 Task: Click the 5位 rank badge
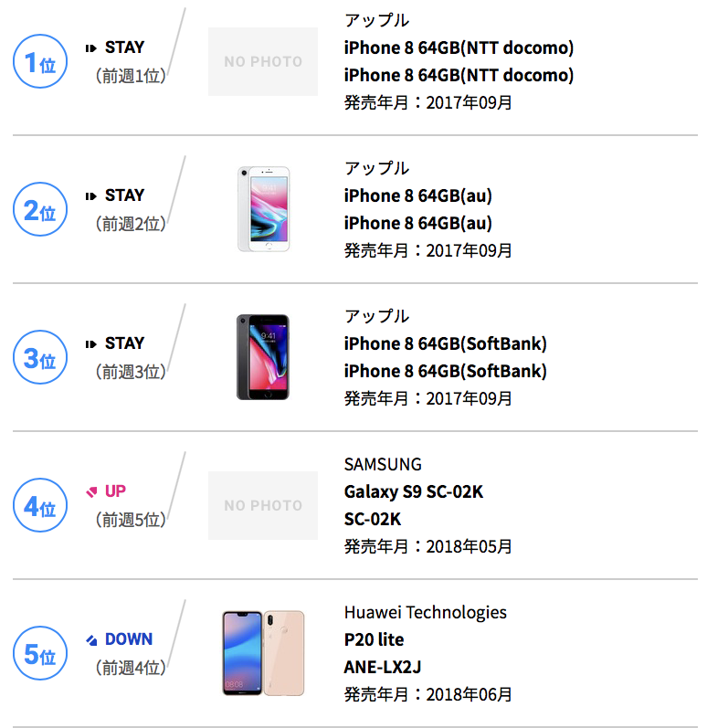pyautogui.click(x=40, y=653)
